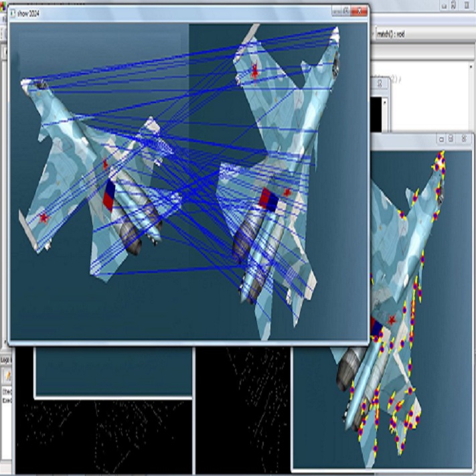Close the 'show 2024' match window
Screen dimensions: 476x476
359,11
